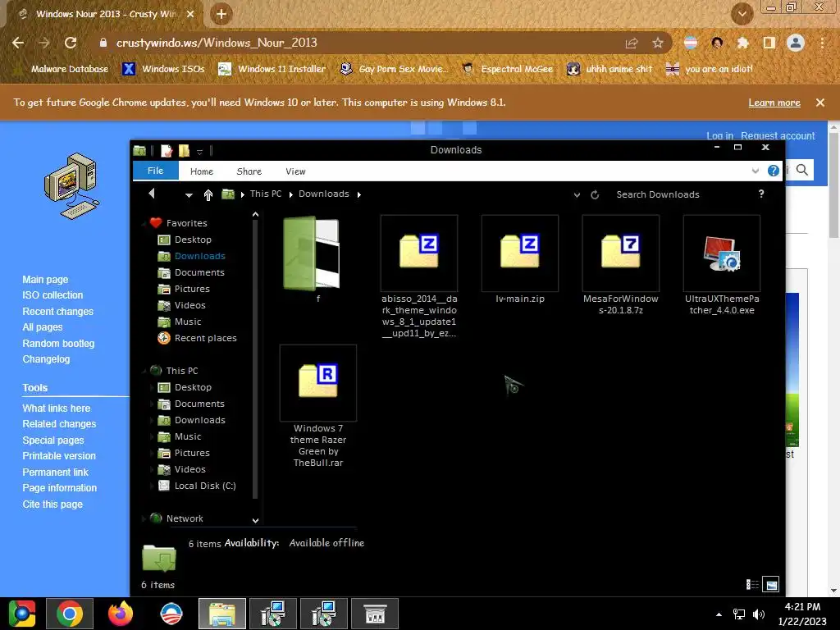The image size is (840, 630).
Task: Expand breadcrumb arrow after Downloads
Action: (359, 194)
